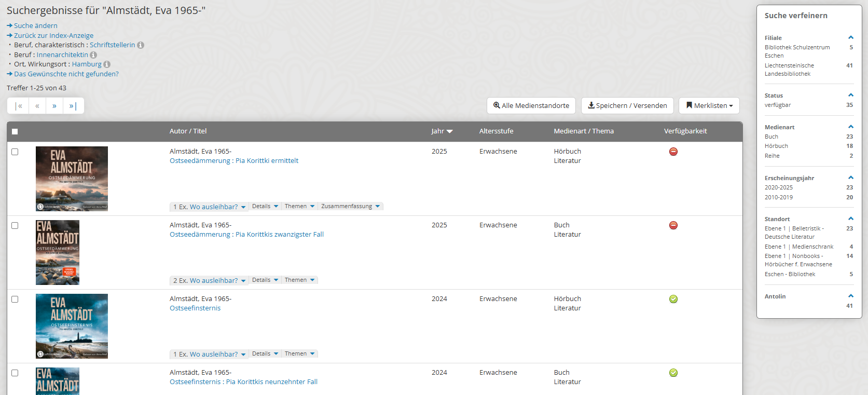
Task: Click the info icon beside Innenarchitektin
Action: click(x=93, y=55)
